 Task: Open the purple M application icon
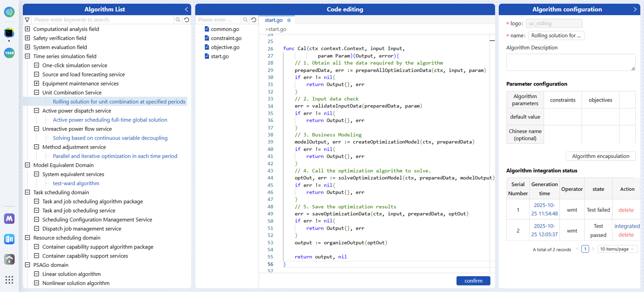point(9,219)
